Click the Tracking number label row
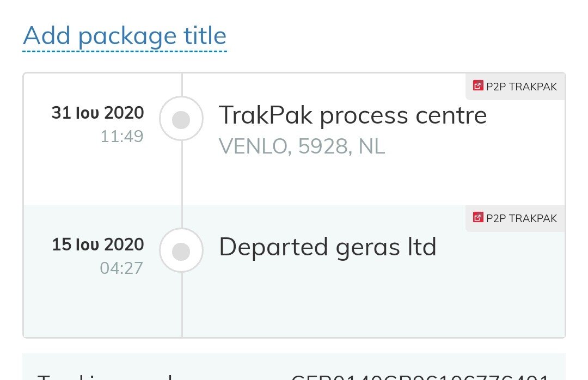Viewport: 588px width, 380px height. pyautogui.click(x=294, y=367)
